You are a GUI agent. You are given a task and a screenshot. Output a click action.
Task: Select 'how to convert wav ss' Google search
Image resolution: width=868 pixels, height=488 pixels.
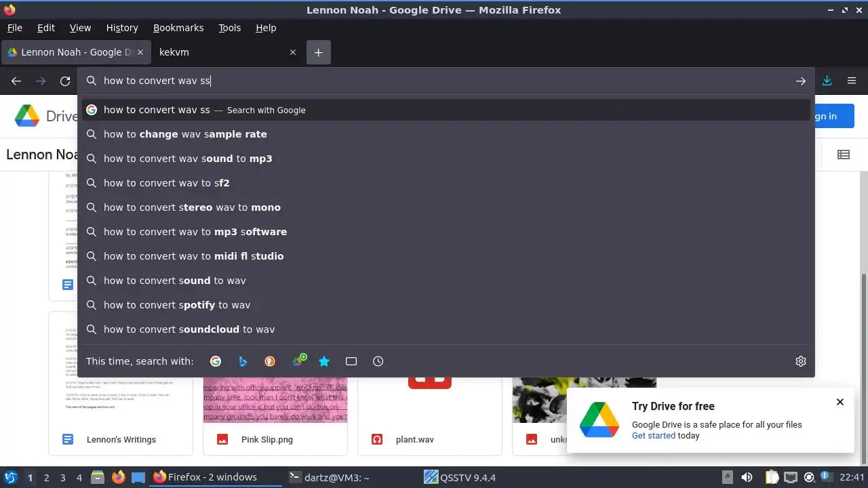446,110
